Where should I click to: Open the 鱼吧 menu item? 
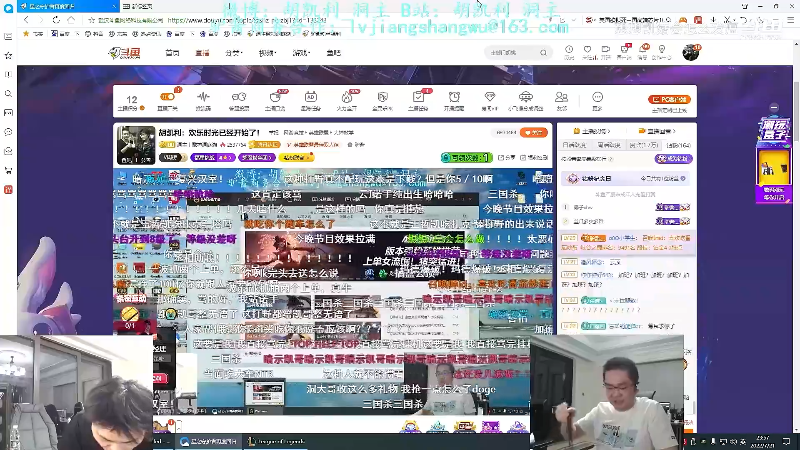tap(334, 53)
